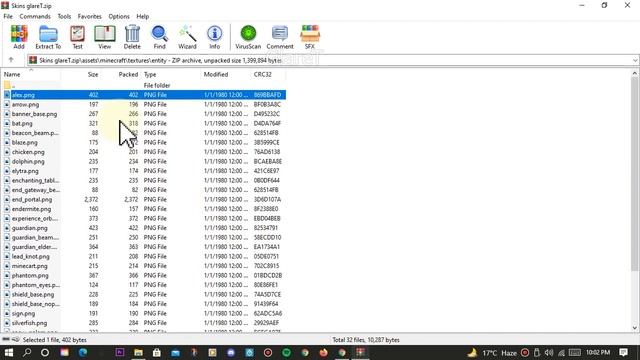This screenshot has width=640, height=360.
Task: Select blaze.png file
Action: (144, 142)
